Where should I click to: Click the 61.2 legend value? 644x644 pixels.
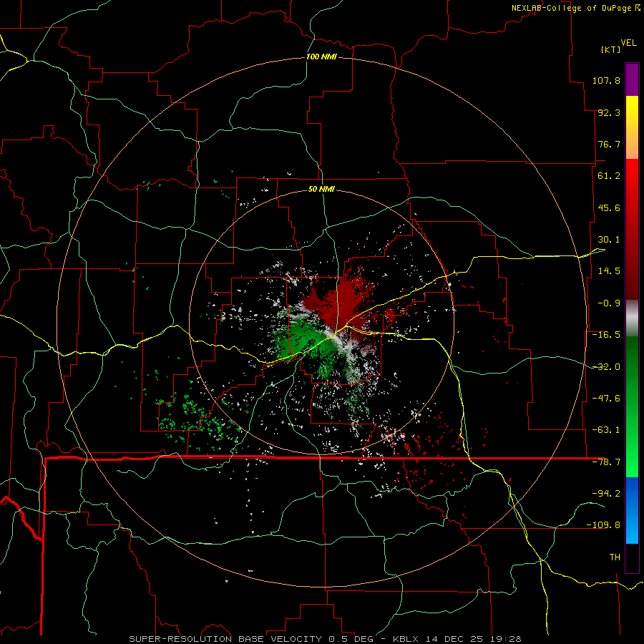(609, 176)
